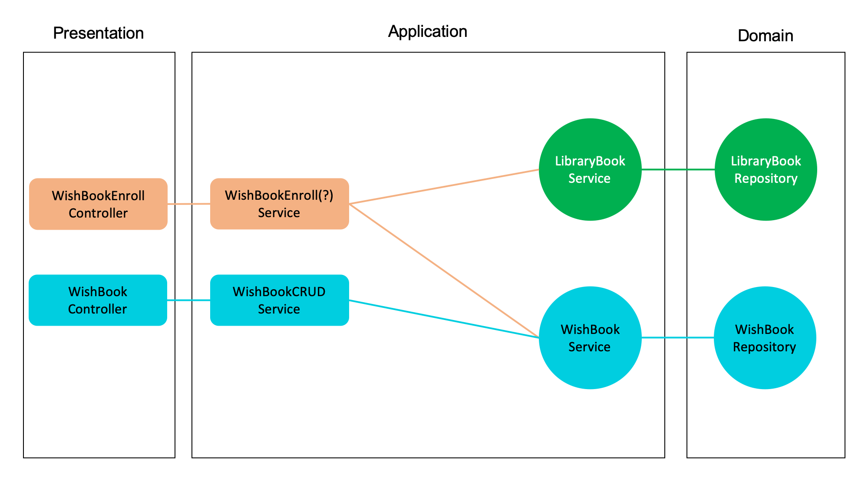This screenshot has height=482, width=868.
Task: Click the orange line from Enroll Service to LibraryBook Service
Action: (x=444, y=187)
